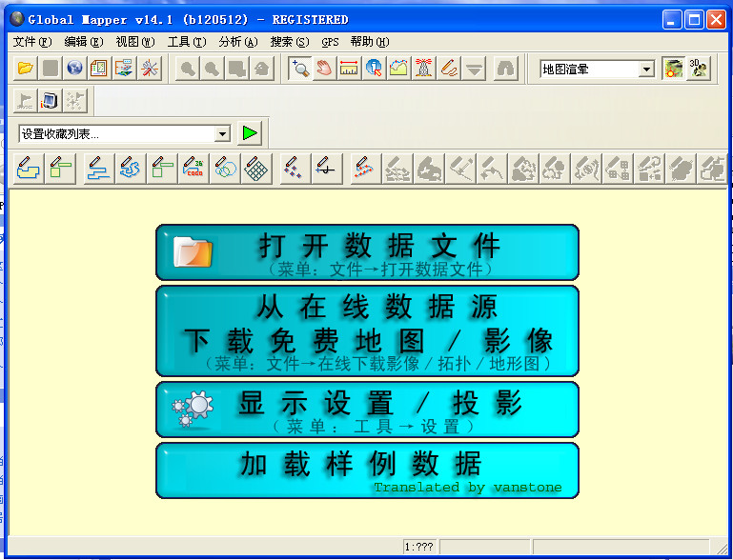
Task: Open the 文件(F) menu
Action: 32,42
